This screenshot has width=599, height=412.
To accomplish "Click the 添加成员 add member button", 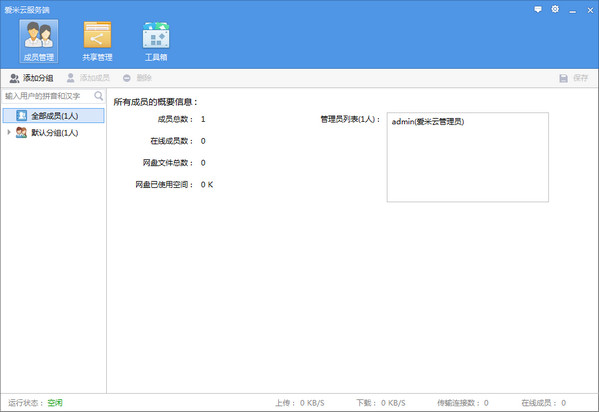I will (x=88, y=78).
